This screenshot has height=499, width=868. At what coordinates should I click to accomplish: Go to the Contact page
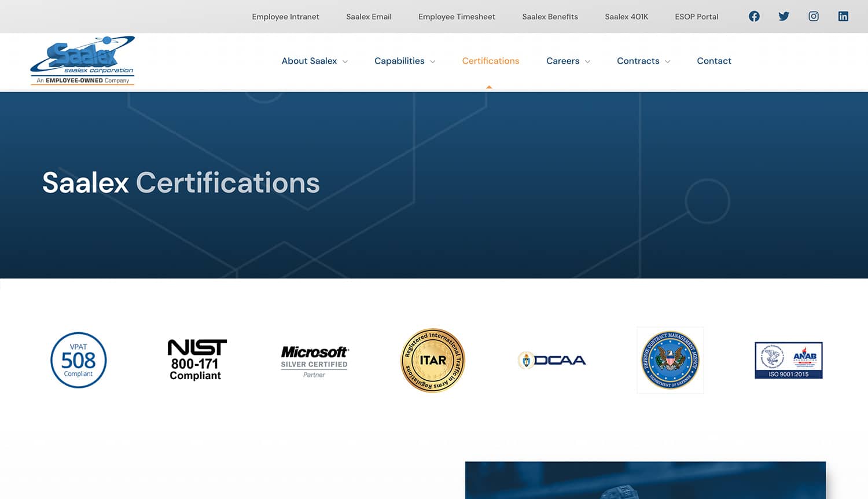coord(713,61)
